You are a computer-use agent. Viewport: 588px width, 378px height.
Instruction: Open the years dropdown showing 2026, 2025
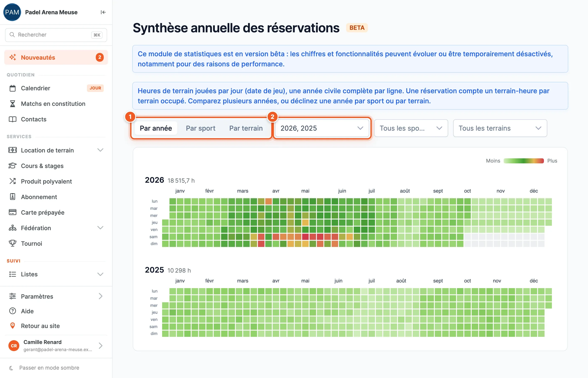pyautogui.click(x=322, y=128)
